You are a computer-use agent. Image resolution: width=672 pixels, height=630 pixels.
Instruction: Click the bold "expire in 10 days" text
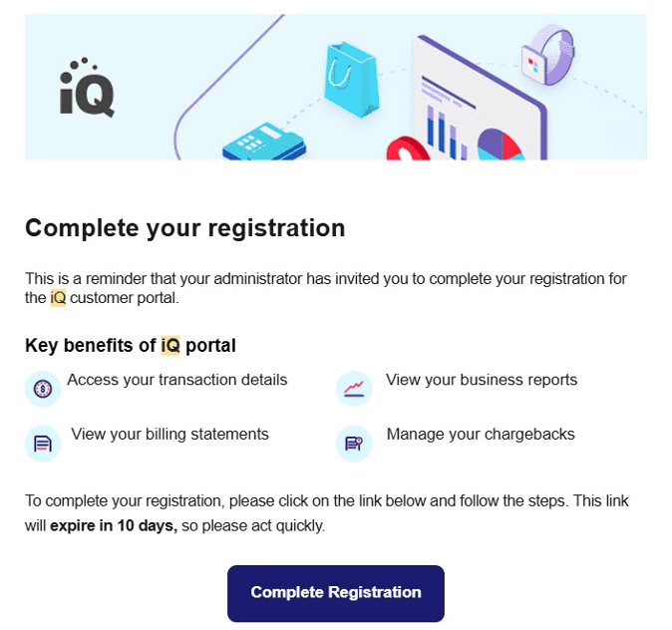pyautogui.click(x=114, y=524)
